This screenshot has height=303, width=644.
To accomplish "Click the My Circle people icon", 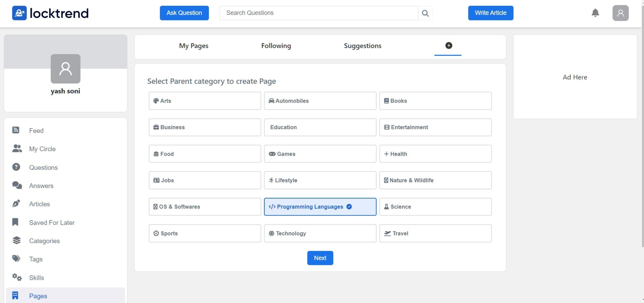I will coord(17,148).
